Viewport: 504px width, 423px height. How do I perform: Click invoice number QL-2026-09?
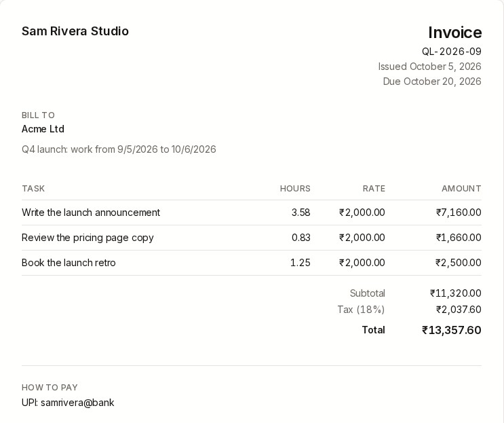(x=452, y=52)
